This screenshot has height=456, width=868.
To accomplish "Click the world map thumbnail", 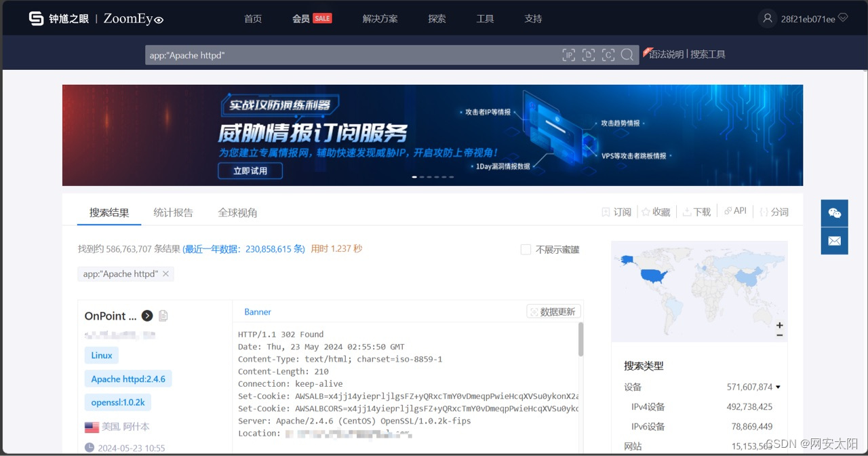I will pyautogui.click(x=699, y=291).
